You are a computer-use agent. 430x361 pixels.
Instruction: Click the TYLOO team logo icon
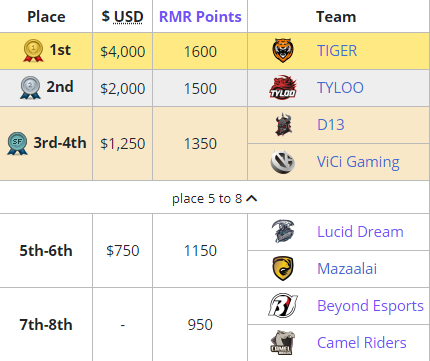tap(283, 87)
